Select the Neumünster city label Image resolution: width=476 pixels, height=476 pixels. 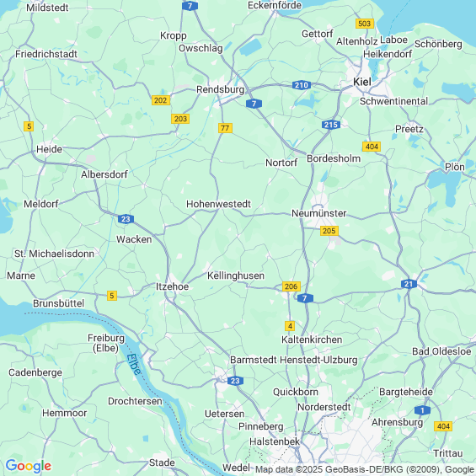coord(318,213)
